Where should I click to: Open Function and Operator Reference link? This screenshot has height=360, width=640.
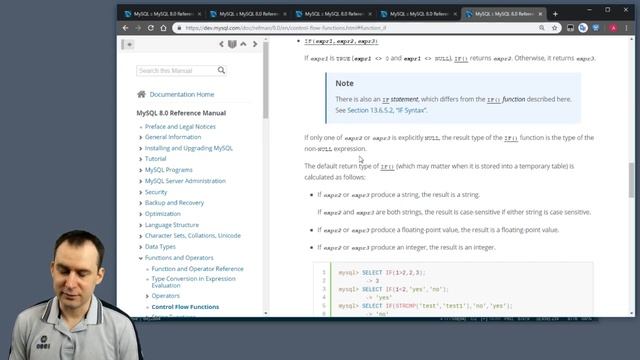pos(198,269)
